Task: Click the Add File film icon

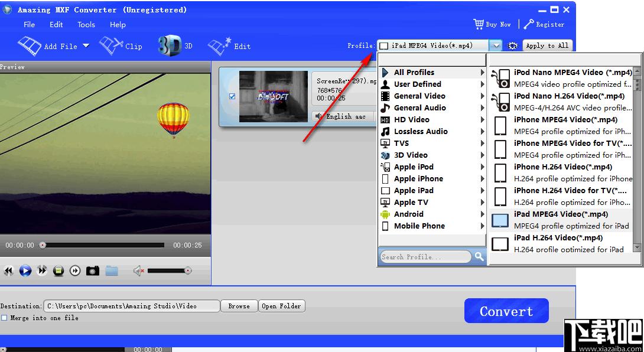Action: point(29,45)
